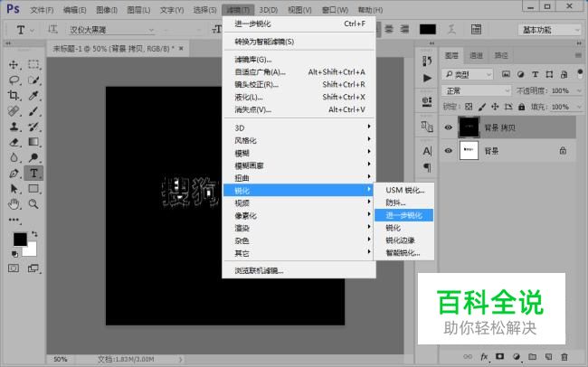Select the History Brush tool
588x367 pixels.
(x=33, y=127)
